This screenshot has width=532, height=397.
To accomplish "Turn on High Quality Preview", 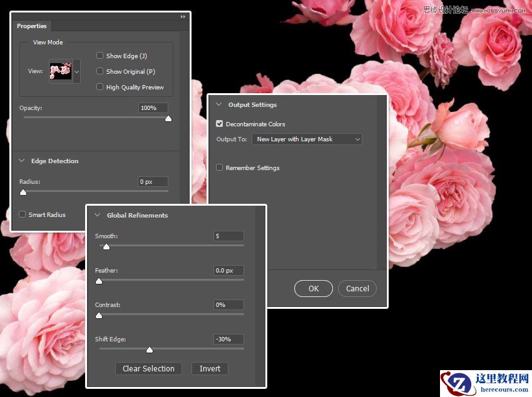I will point(100,87).
